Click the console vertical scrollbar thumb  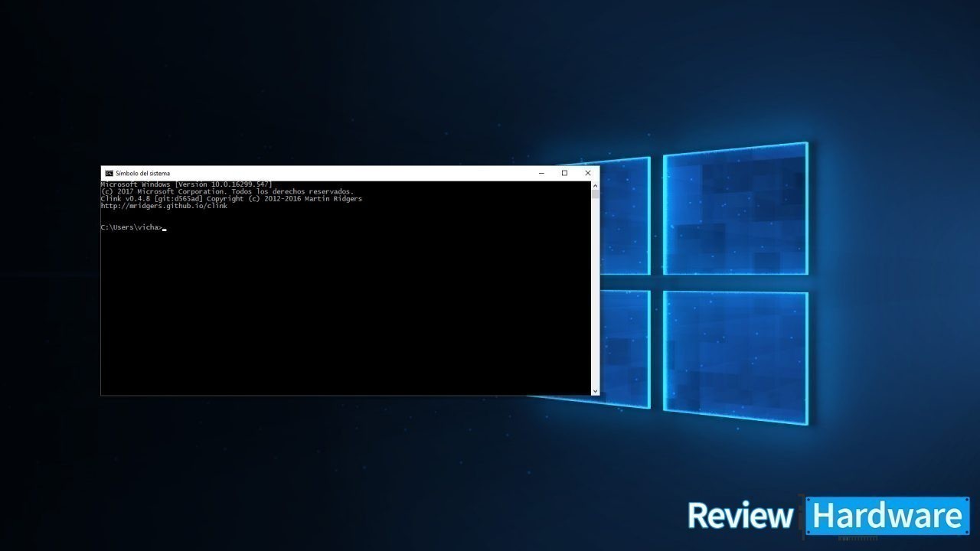[x=596, y=194]
